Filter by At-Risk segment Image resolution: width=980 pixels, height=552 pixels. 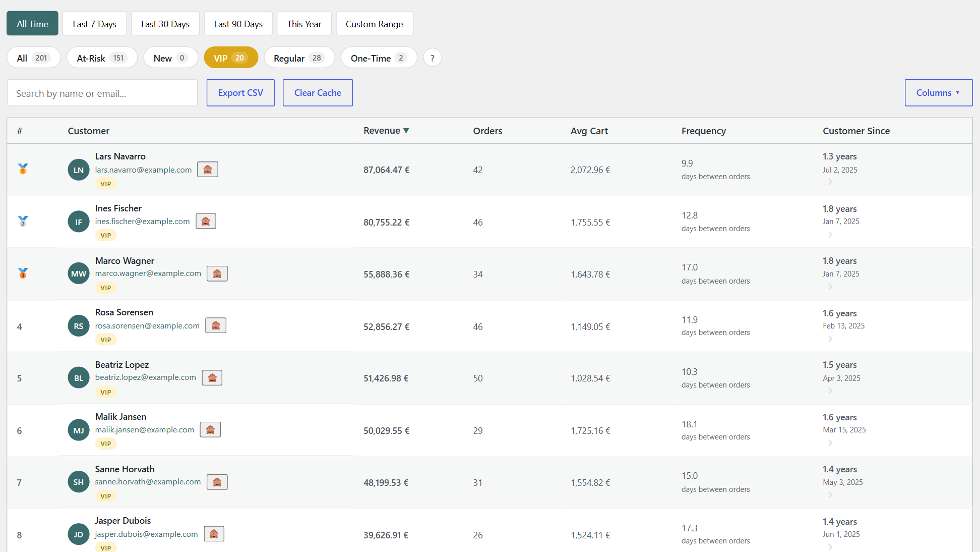coord(102,58)
